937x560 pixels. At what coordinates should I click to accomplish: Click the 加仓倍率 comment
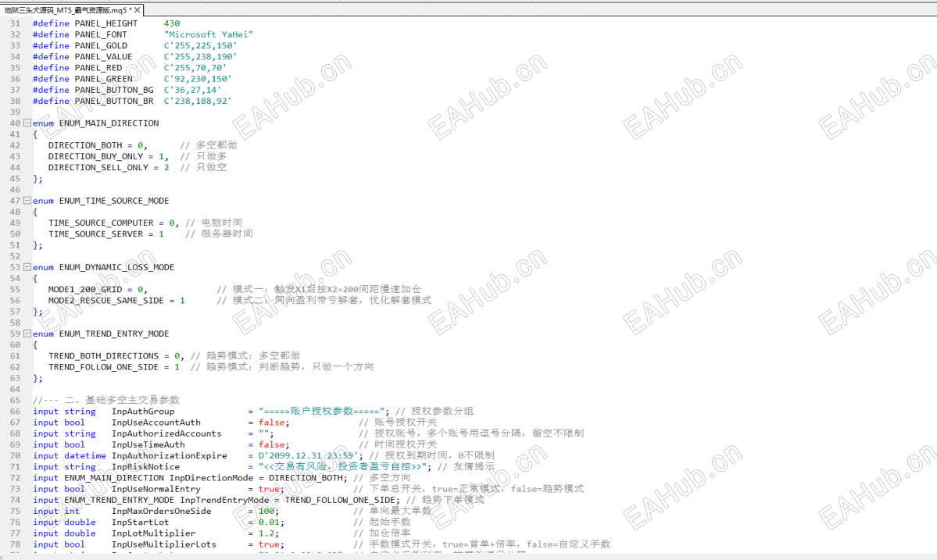[390, 533]
